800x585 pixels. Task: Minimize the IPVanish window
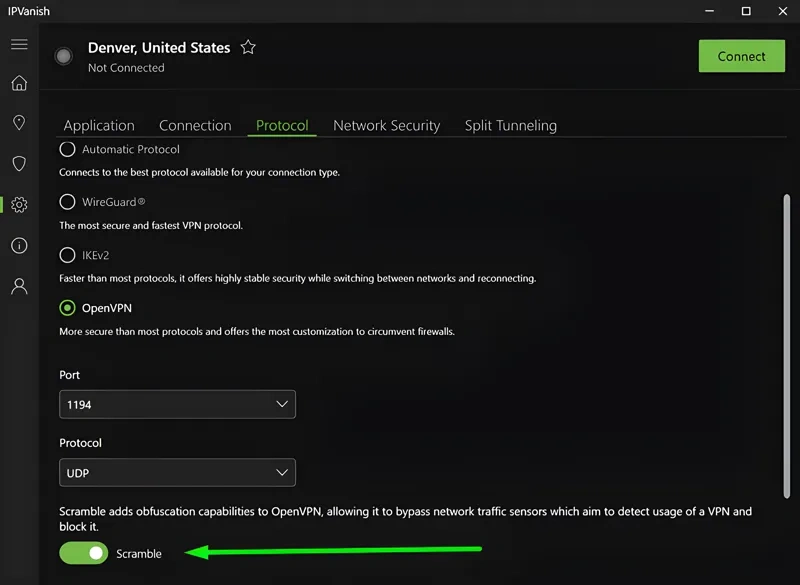point(709,11)
